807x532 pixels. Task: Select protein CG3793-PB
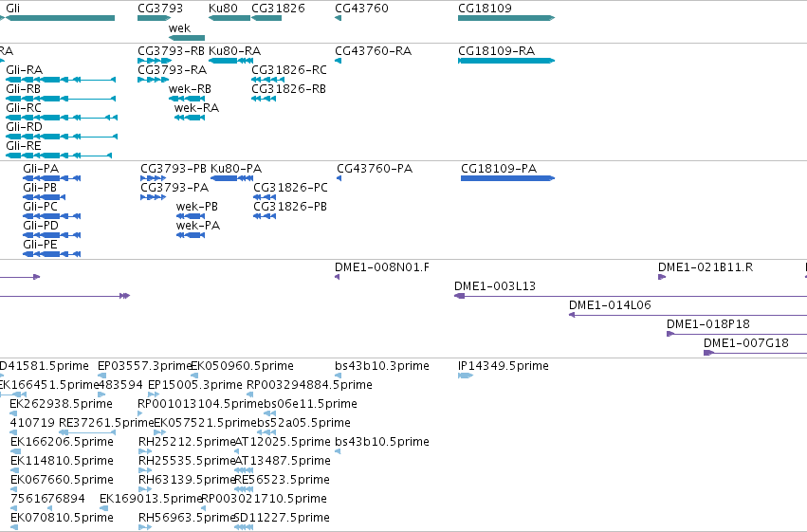174,169
